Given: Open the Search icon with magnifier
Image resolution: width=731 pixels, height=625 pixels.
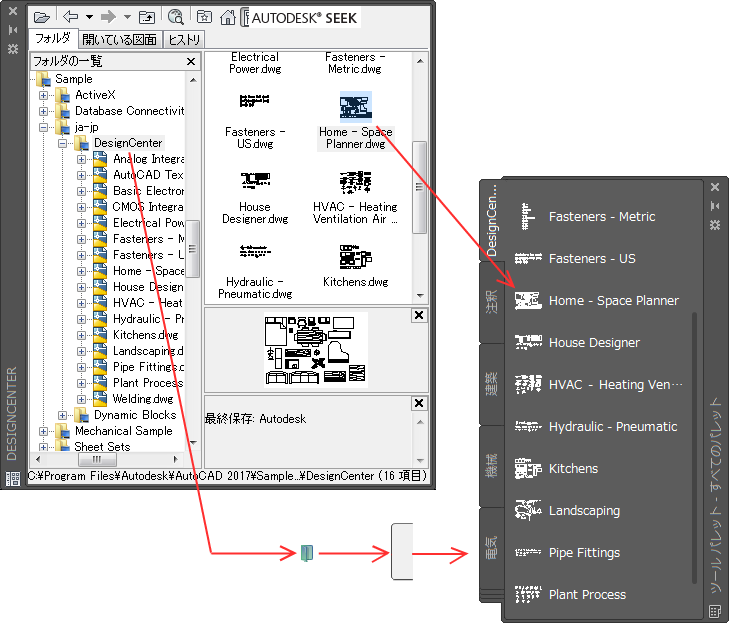Looking at the screenshot, I should (176, 17).
